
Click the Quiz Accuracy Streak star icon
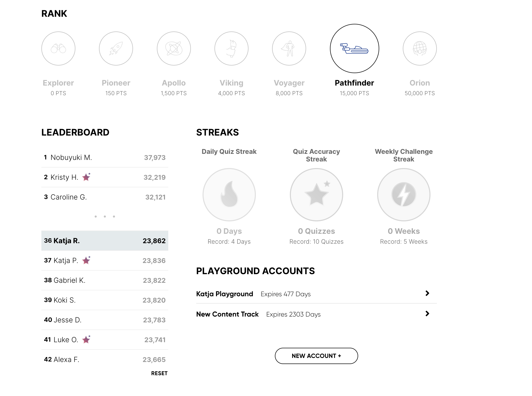click(x=317, y=195)
